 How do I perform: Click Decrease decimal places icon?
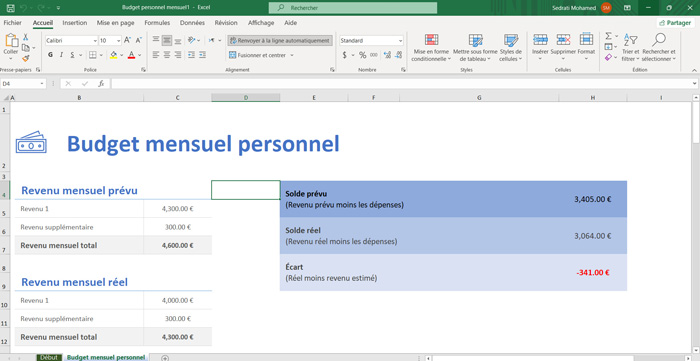pyautogui.click(x=398, y=55)
